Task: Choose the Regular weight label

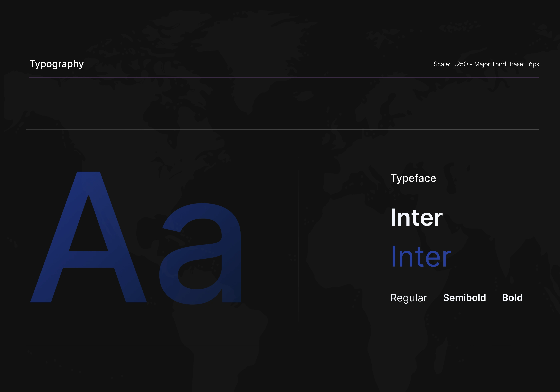Action: pyautogui.click(x=409, y=298)
